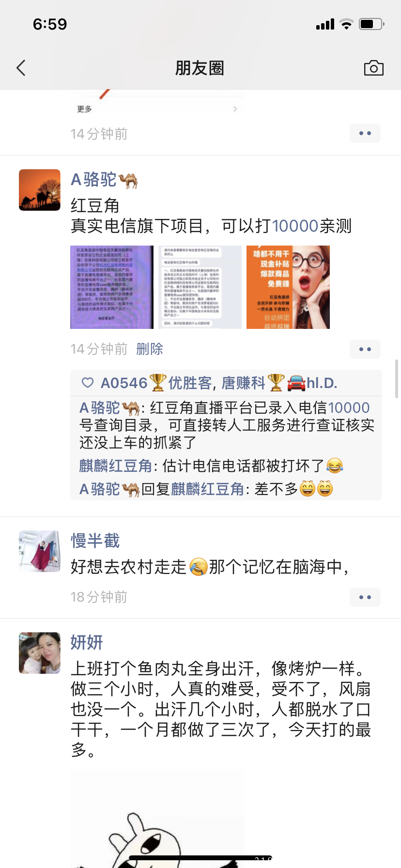This screenshot has width=401, height=868.
Task: Delete the post via 删除 link
Action: click(x=150, y=349)
